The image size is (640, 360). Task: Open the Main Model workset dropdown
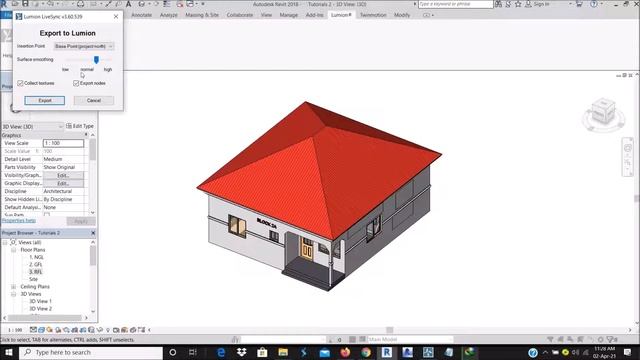410,339
